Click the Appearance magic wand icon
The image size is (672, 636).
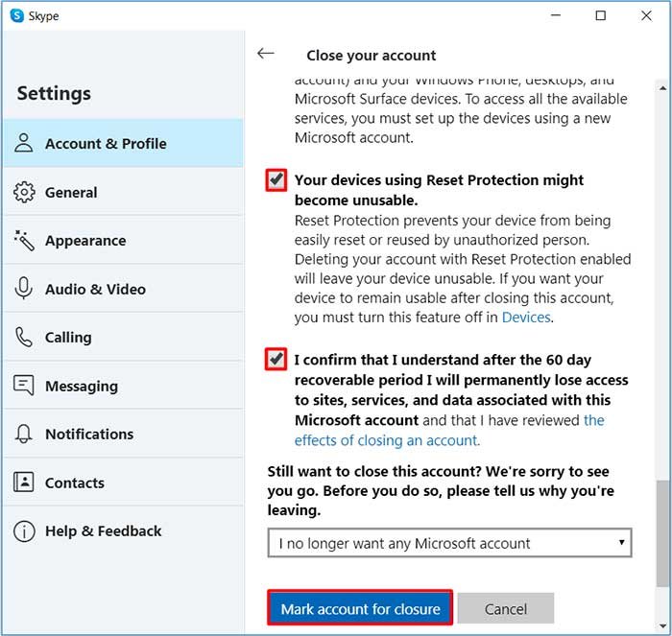(24, 240)
